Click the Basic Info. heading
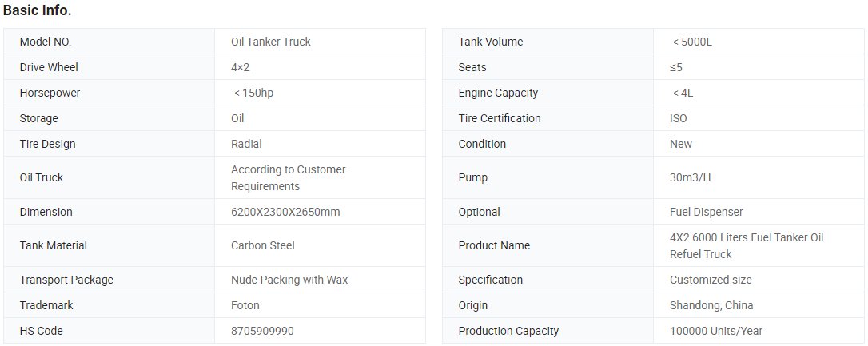The height and width of the screenshot is (346, 868). [x=37, y=10]
